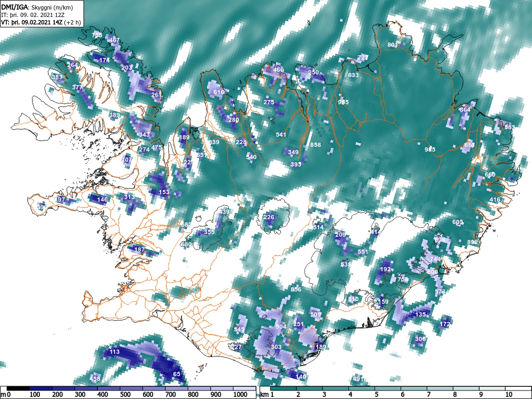
Task: Click the visibility value 467
Action: coord(114,40)
